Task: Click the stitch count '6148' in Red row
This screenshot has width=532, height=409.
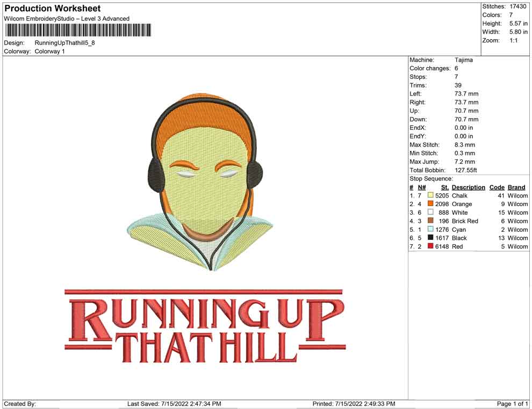Action: 442,246
